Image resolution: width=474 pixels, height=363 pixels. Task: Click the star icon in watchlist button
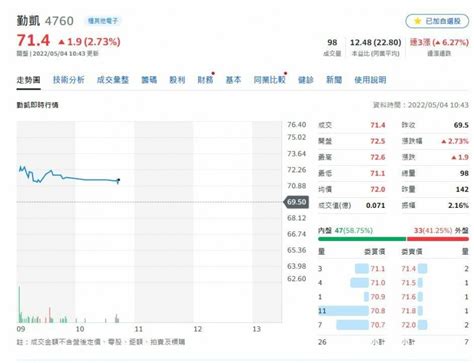coord(417,21)
